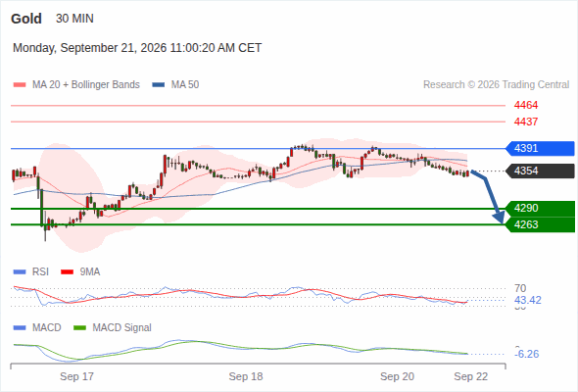
Task: Click the Sep 18 date axis label
Action: point(246,377)
